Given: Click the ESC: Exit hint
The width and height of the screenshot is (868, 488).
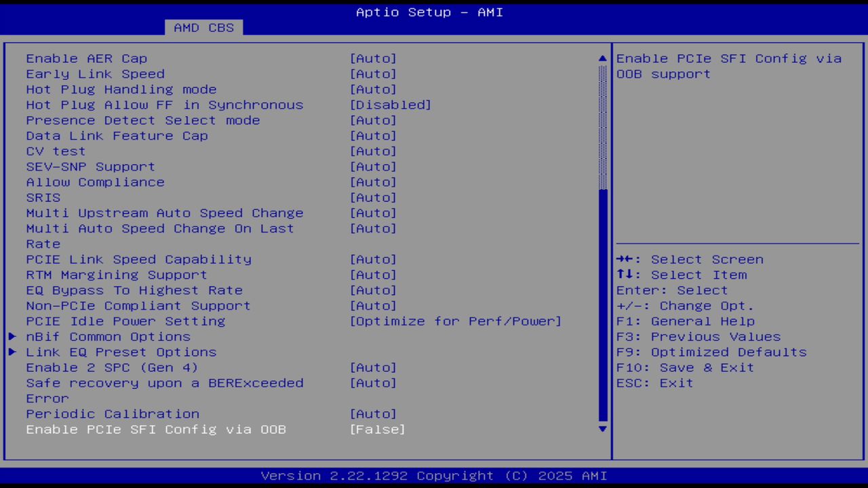Looking at the screenshot, I should pos(655,383).
